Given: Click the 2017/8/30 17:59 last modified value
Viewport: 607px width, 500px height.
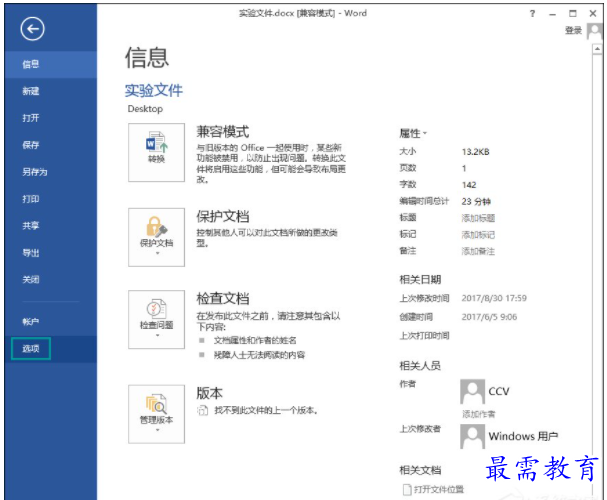Looking at the screenshot, I should point(494,298).
